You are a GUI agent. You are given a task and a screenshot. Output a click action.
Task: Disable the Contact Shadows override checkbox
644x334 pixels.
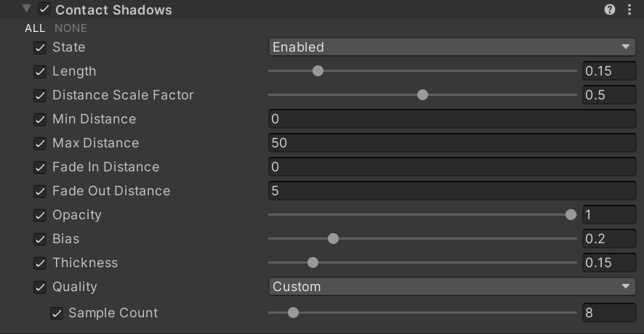point(44,9)
